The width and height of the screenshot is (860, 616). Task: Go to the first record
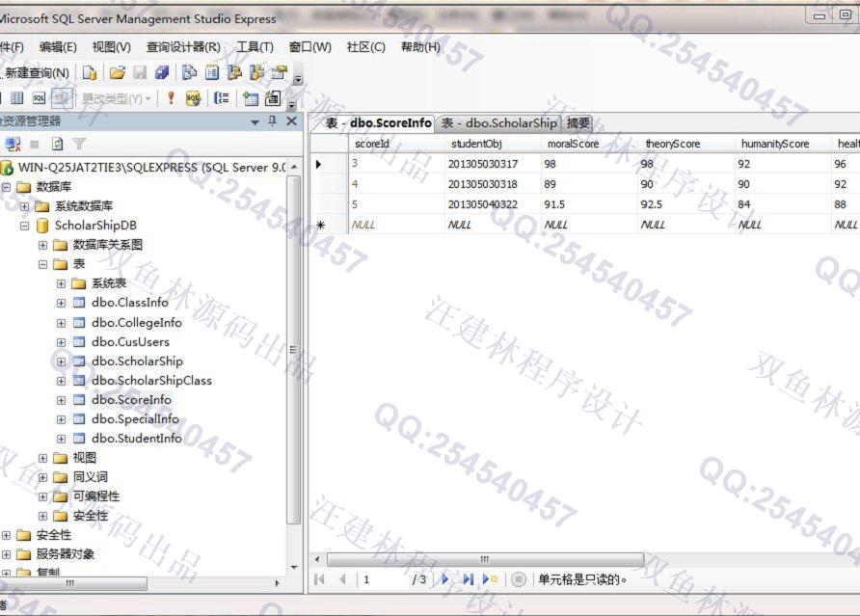320,579
